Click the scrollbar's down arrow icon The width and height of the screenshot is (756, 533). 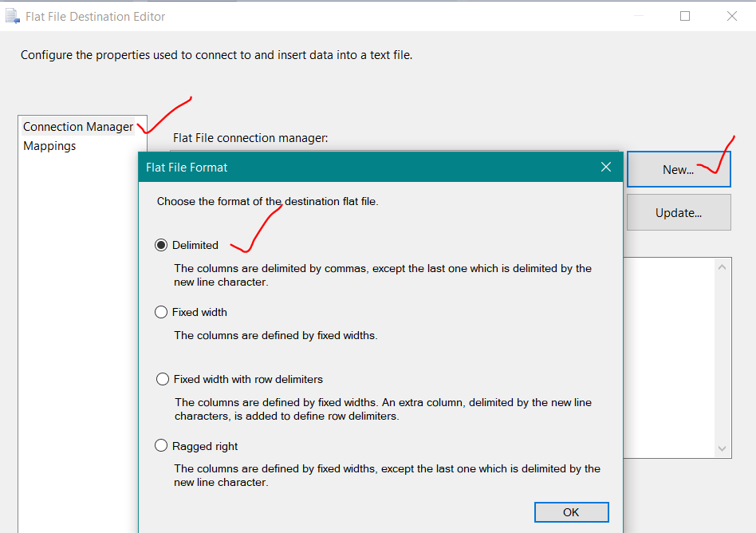point(721,448)
